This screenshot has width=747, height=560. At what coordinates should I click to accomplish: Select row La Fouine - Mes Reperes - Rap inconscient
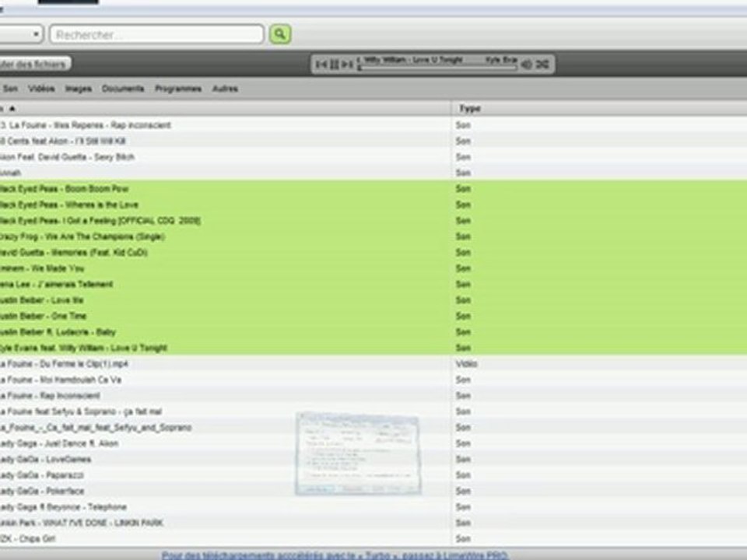coord(373,125)
